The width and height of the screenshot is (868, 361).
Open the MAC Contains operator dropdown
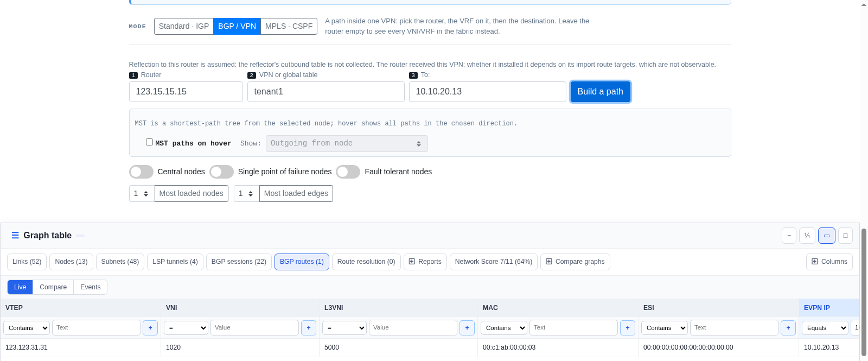point(504,328)
